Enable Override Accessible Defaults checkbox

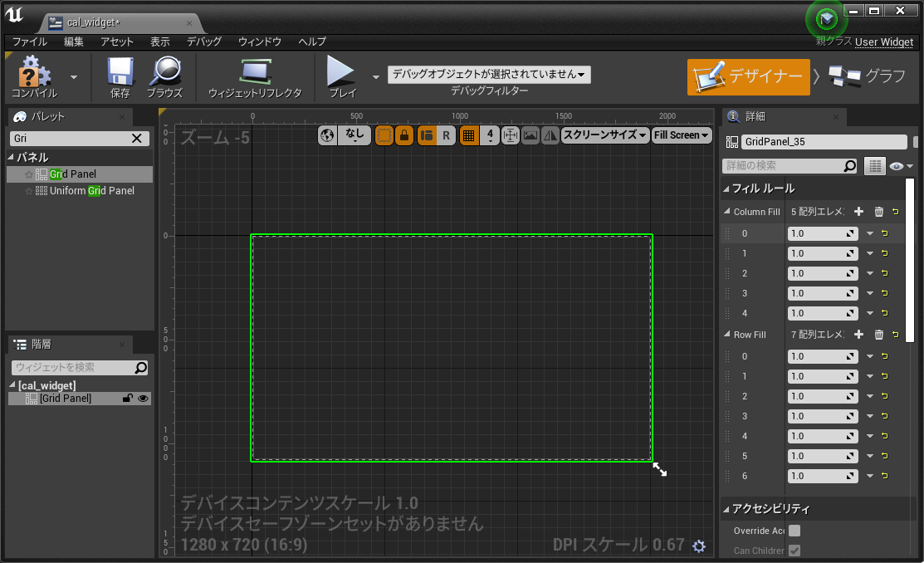tap(794, 531)
